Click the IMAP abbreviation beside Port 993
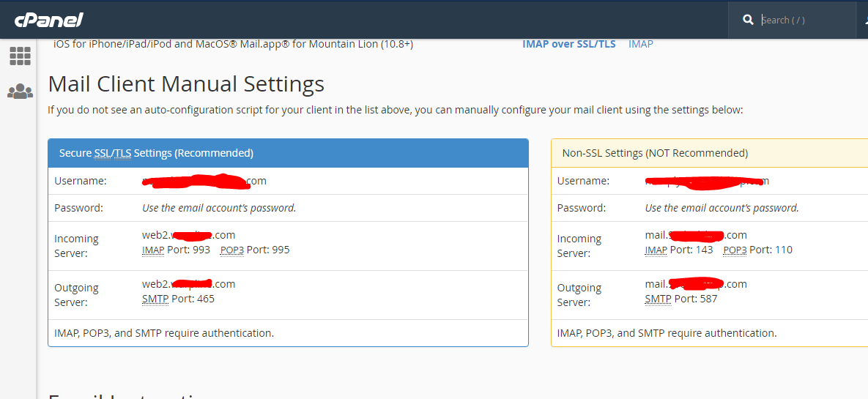Image resolution: width=868 pixels, height=399 pixels. pyautogui.click(x=153, y=250)
